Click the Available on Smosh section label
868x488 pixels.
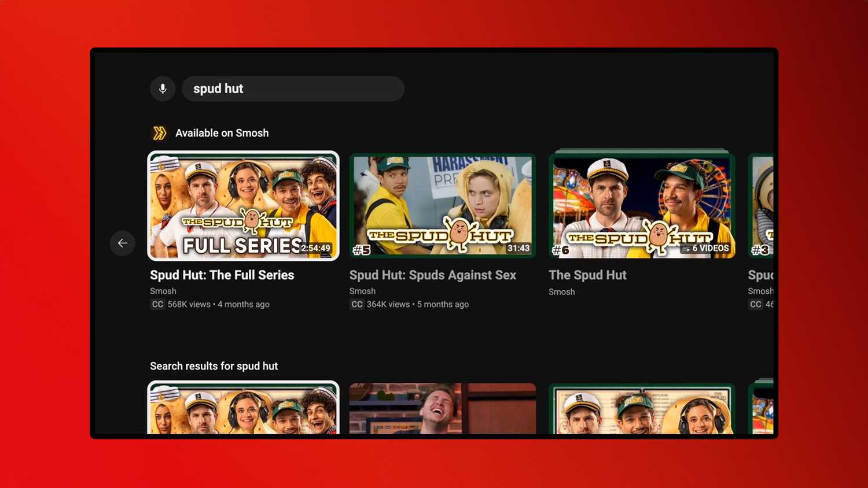click(222, 132)
